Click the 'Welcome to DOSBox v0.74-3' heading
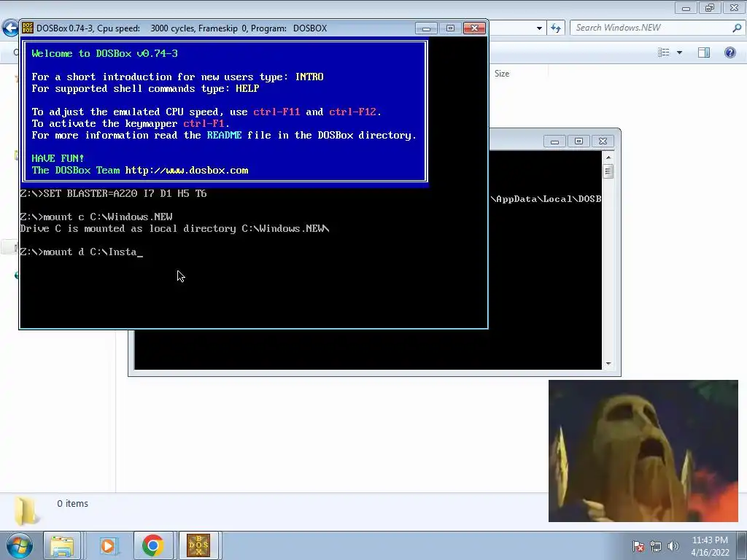The image size is (747, 560). tap(105, 53)
